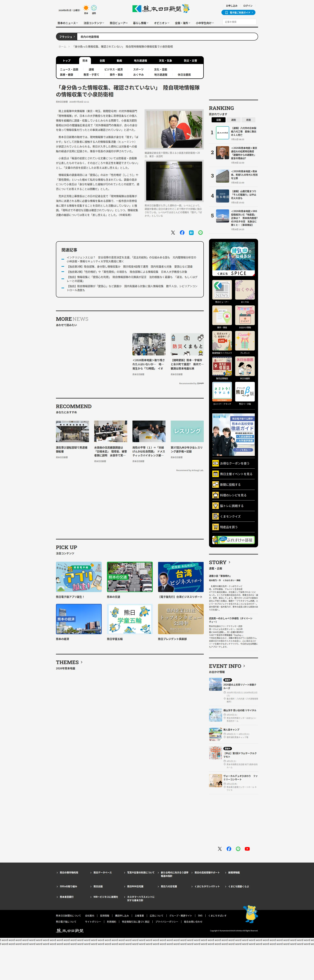
Task: Open the 熊日電子版アプリ誕生！ pick up thumbnail
Action: pos(79,577)
